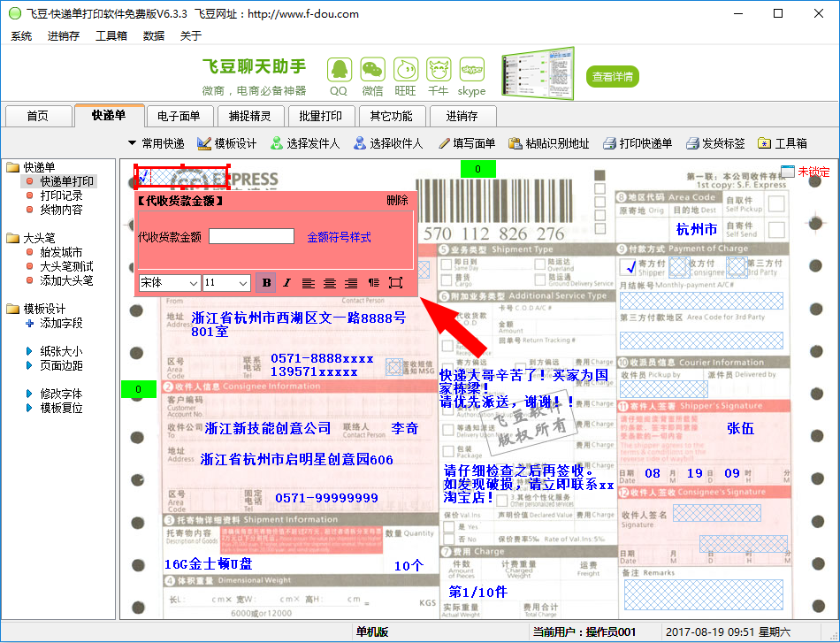Align field text to the right

351,283
